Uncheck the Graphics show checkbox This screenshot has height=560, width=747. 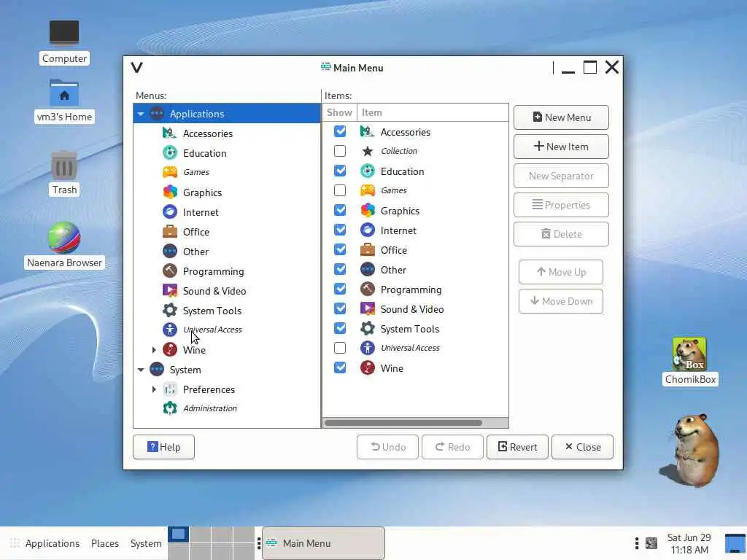point(340,210)
